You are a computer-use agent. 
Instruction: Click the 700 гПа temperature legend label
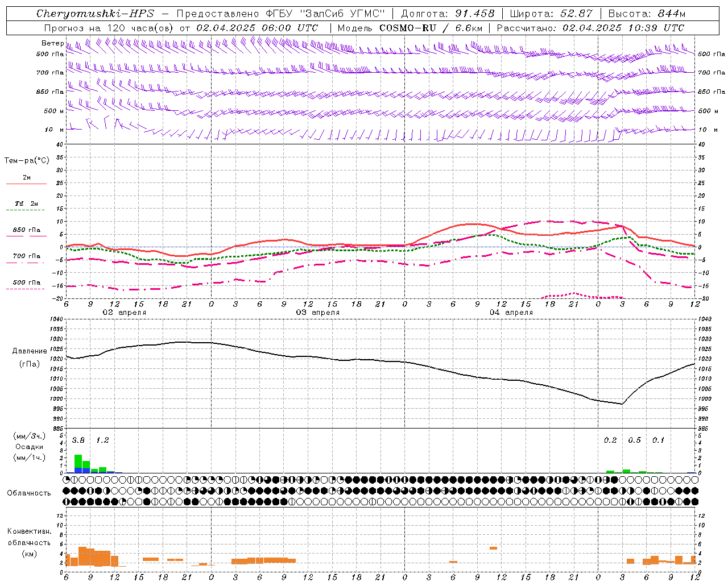(27, 256)
